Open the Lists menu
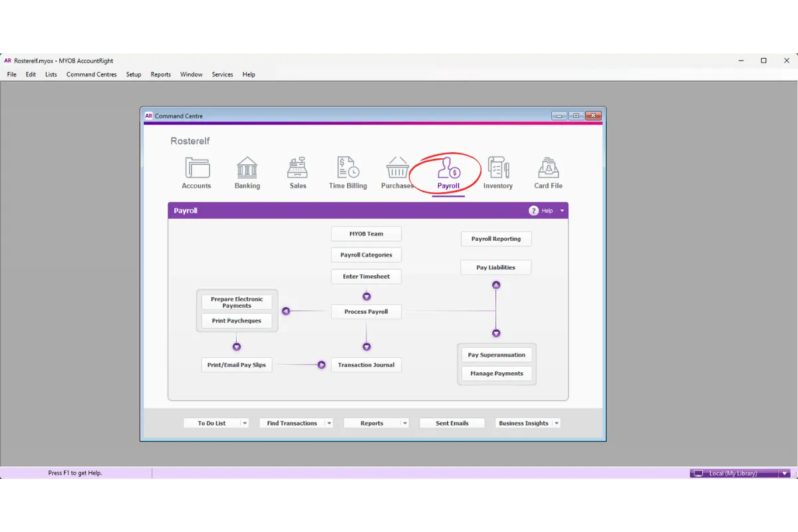Viewport: 798px width, 532px height. (51, 74)
